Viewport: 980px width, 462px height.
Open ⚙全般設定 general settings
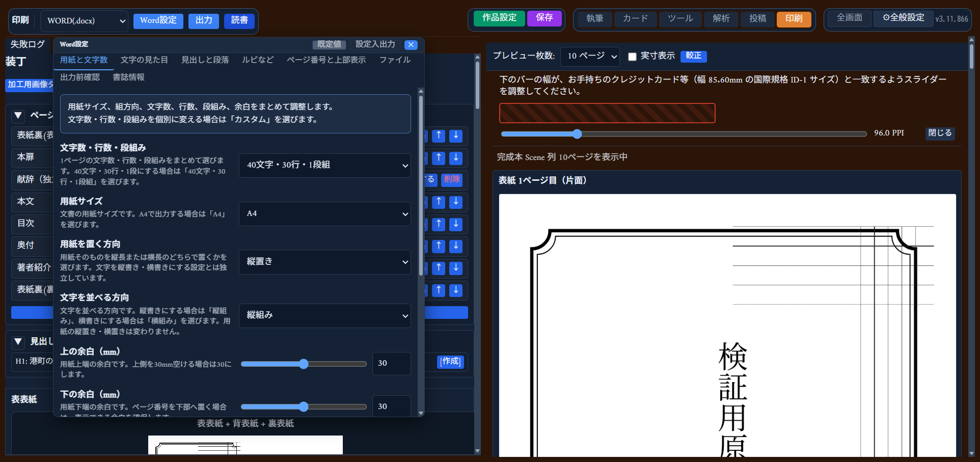pyautogui.click(x=904, y=18)
